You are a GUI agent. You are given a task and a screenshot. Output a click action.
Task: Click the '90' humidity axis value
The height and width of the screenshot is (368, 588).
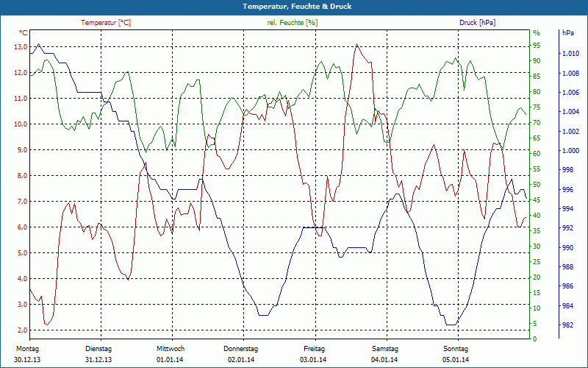coord(537,61)
